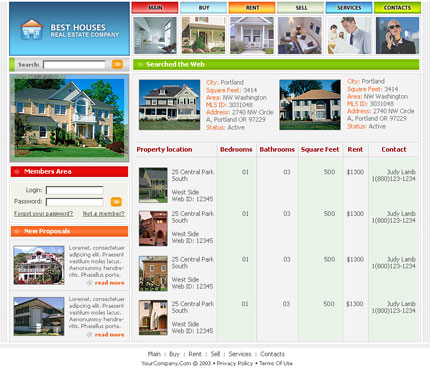Click the New Proposals arrow icon
Viewport: 430px width, 372px height.
coord(17,231)
